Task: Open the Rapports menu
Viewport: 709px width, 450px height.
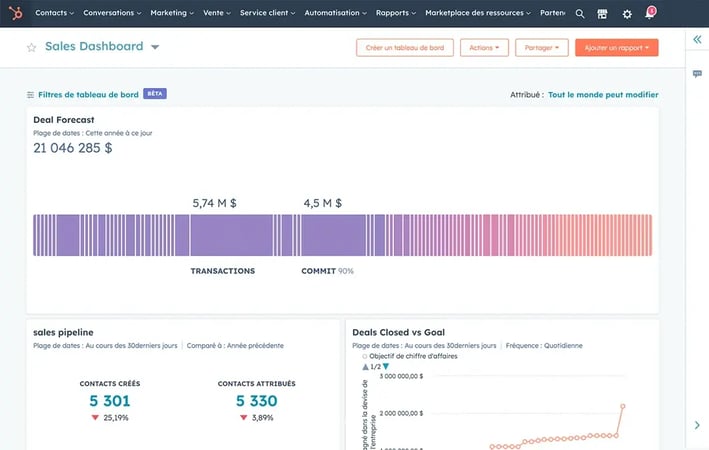Action: [396, 13]
